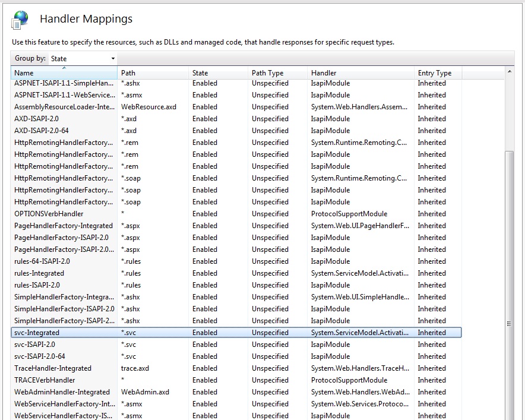Select the PageHandlerFactory-Integrated mapping
The image size is (525, 420).
[x=71, y=226]
